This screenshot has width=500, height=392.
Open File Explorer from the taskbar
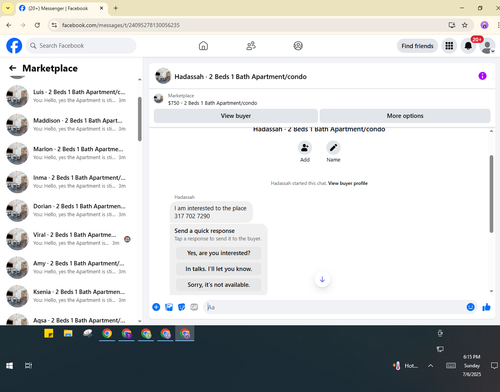point(68,333)
